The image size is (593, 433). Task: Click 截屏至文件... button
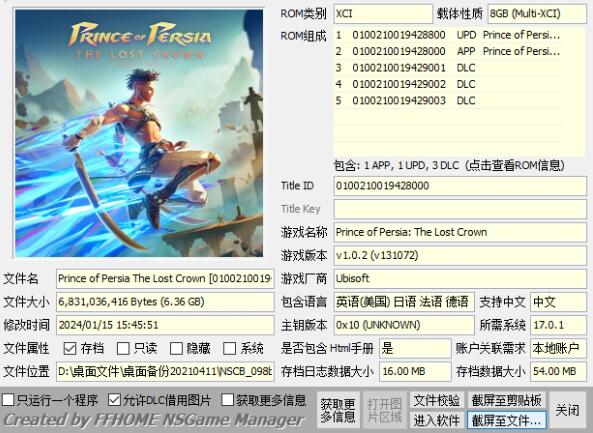tap(506, 420)
